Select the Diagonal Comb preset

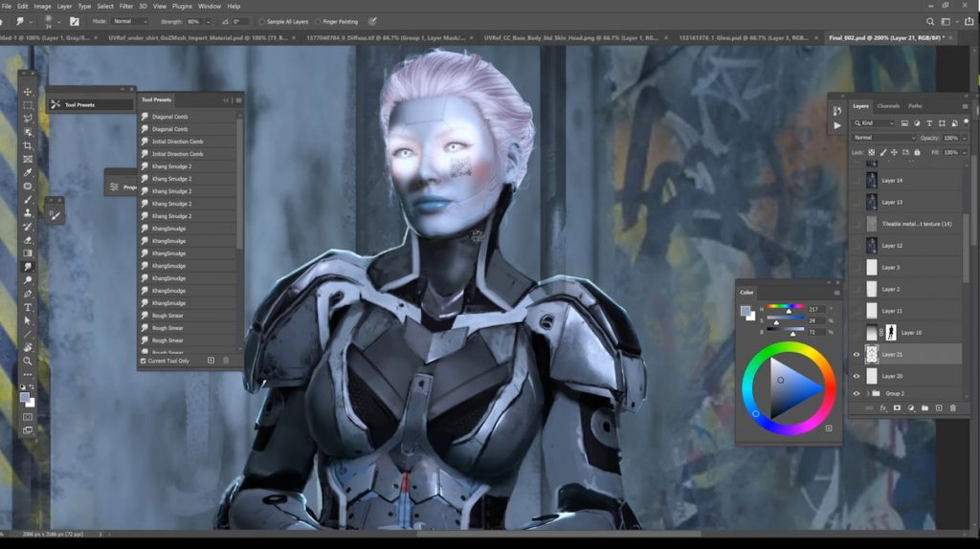coord(169,116)
